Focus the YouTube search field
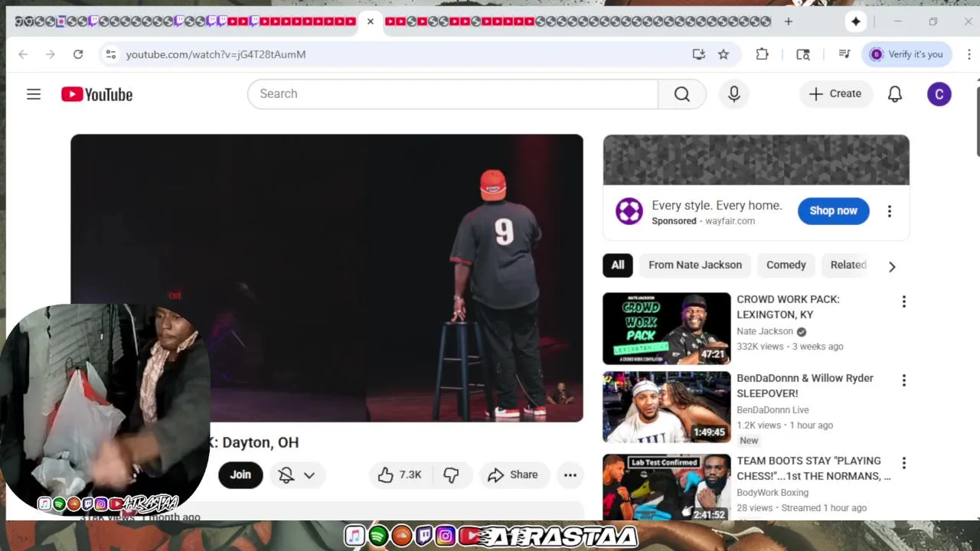The image size is (980, 551). (452, 93)
